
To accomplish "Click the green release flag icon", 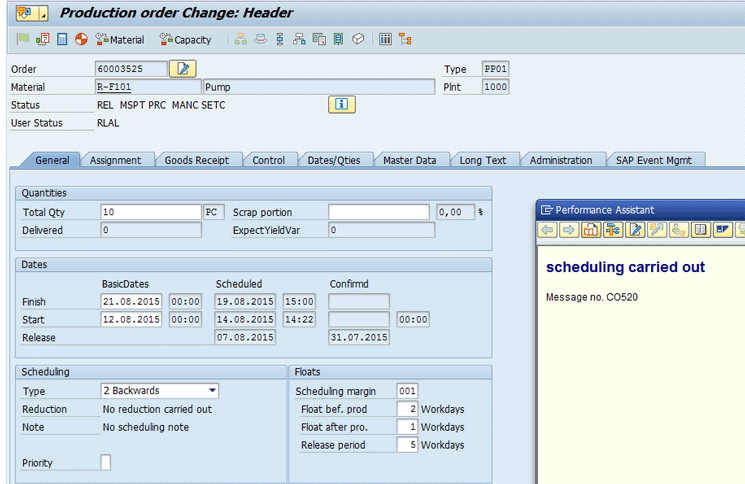I will [x=23, y=39].
